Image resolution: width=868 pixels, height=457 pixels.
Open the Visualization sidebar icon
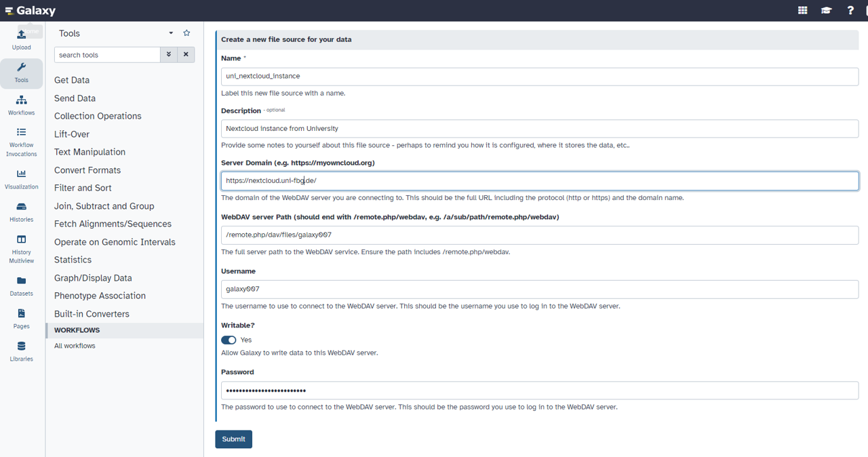click(x=21, y=178)
